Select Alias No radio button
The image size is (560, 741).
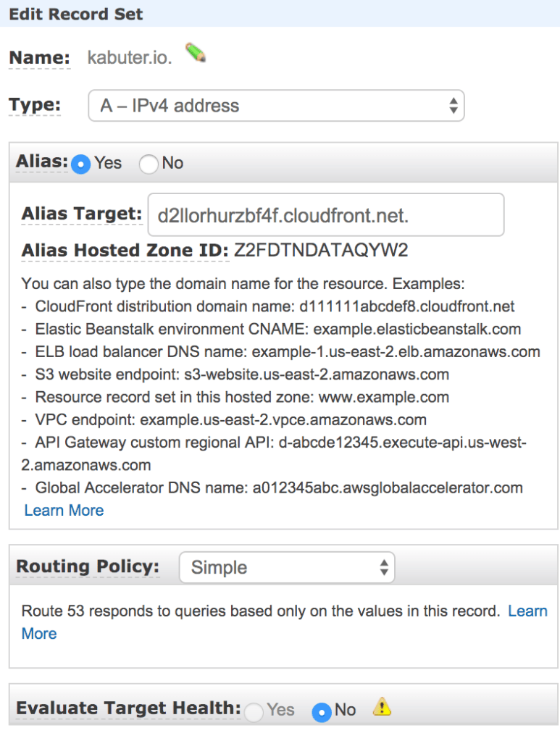tap(149, 164)
